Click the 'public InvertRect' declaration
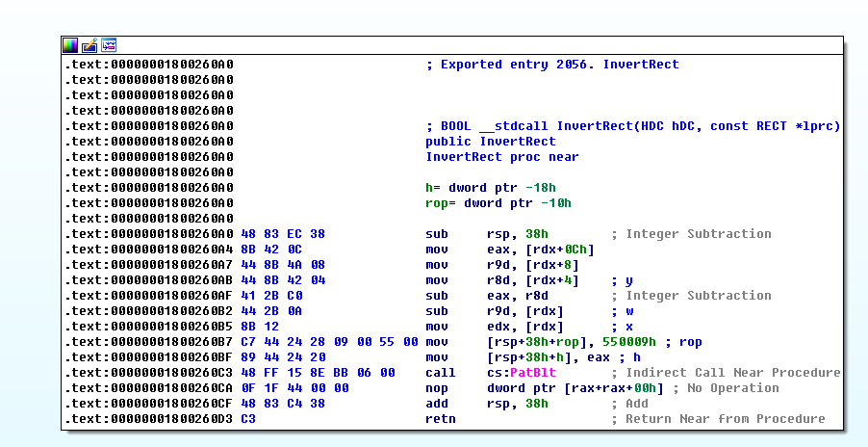Image resolution: width=868 pixels, height=447 pixels. coord(491,142)
